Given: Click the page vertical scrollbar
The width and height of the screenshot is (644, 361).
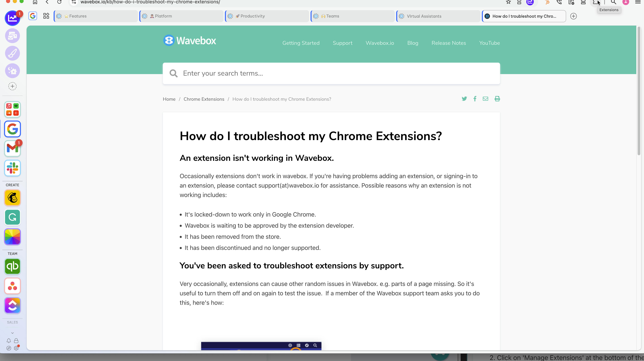Looking at the screenshot, I should click(x=639, y=91).
